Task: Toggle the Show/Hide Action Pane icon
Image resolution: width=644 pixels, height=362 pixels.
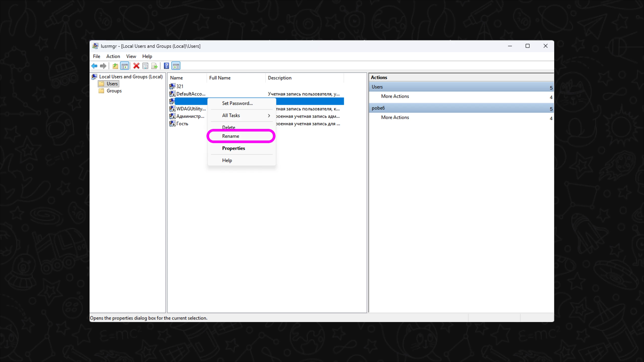Action: [176, 66]
